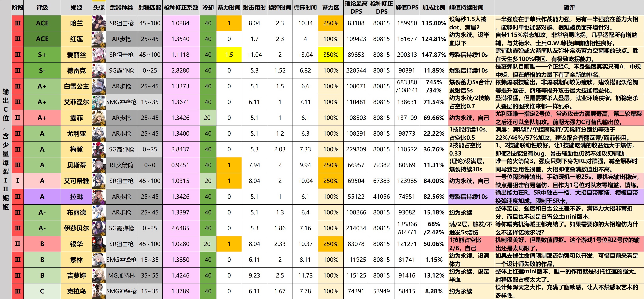Click 拉毗's portrait image
The image size is (644, 299).
(99, 197)
